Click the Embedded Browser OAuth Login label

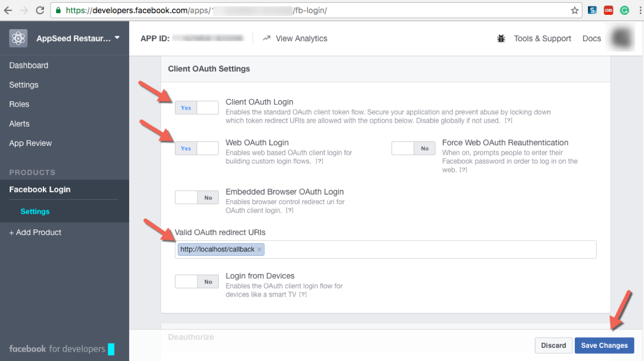[x=285, y=192]
